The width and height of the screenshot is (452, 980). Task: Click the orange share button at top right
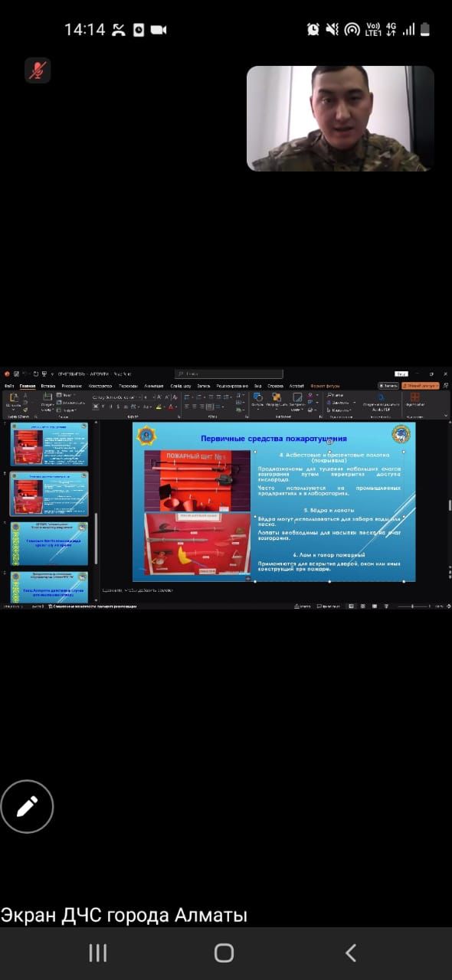pyautogui.click(x=421, y=386)
